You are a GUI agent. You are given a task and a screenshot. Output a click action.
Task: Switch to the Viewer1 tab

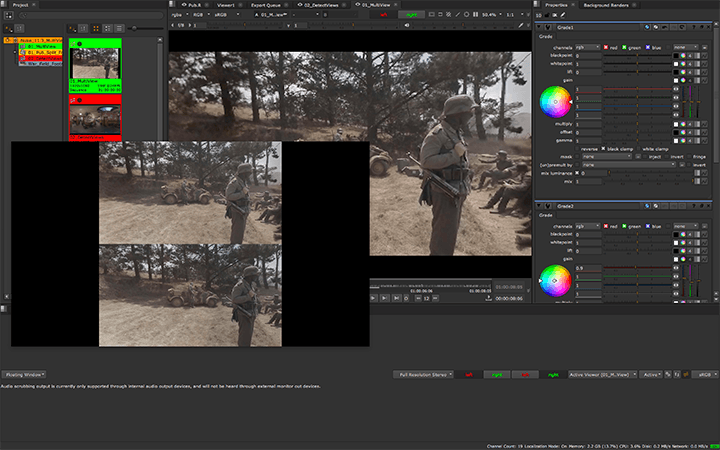[225, 5]
